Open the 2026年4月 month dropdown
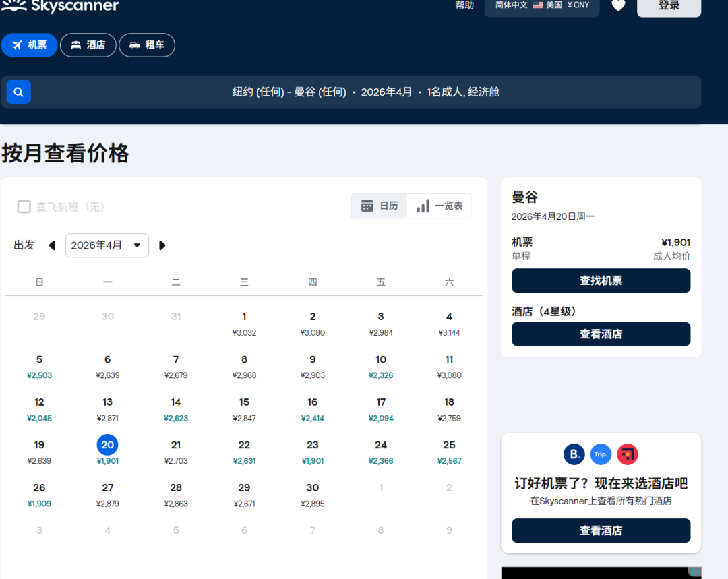 [x=107, y=245]
